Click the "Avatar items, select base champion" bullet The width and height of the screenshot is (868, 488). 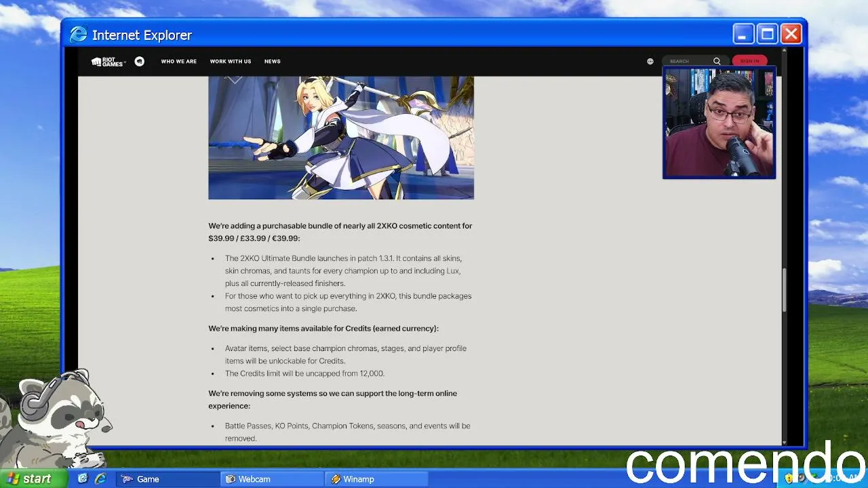[346, 354]
